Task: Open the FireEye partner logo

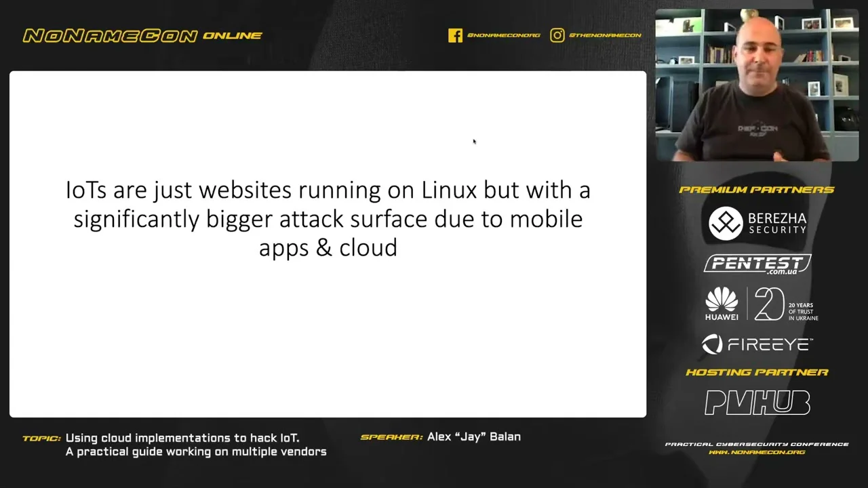Action: (757, 344)
